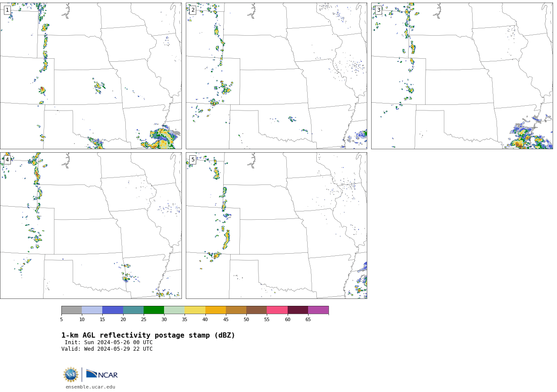Select the gray 5-10 dBZ swatch
The image size is (557, 392).
pos(72,310)
